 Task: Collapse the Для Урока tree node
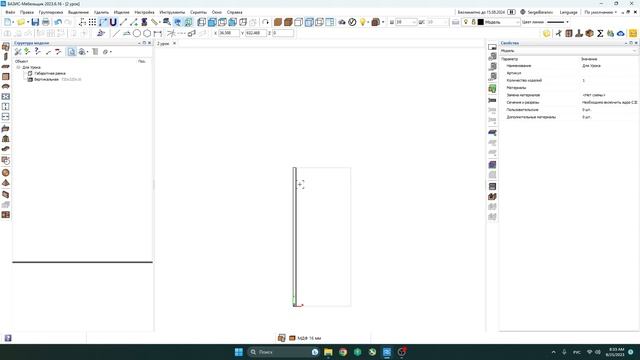(x=18, y=67)
